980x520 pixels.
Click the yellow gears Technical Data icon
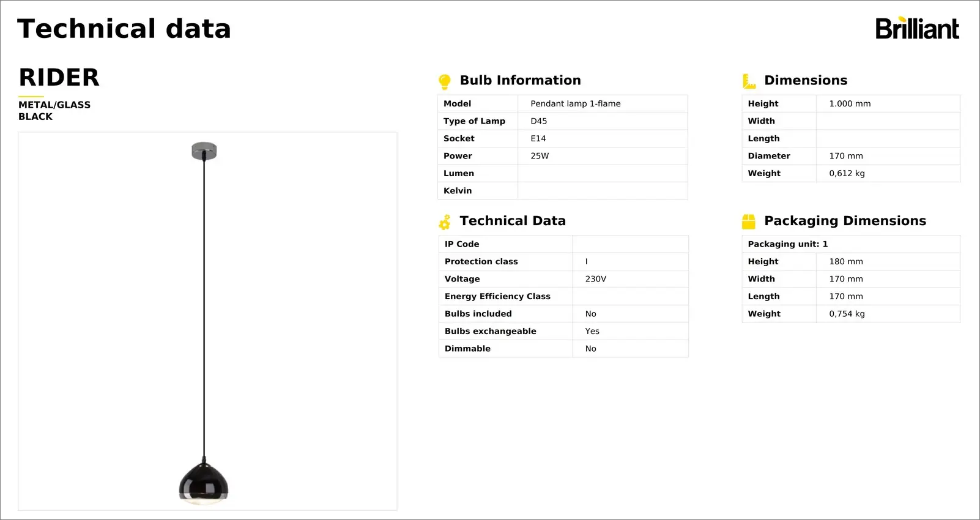[445, 222]
